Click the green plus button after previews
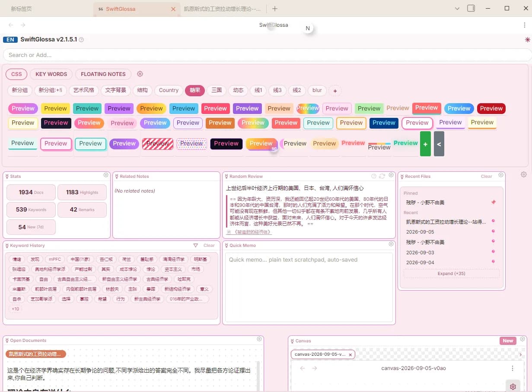532x392 pixels. coord(425,144)
